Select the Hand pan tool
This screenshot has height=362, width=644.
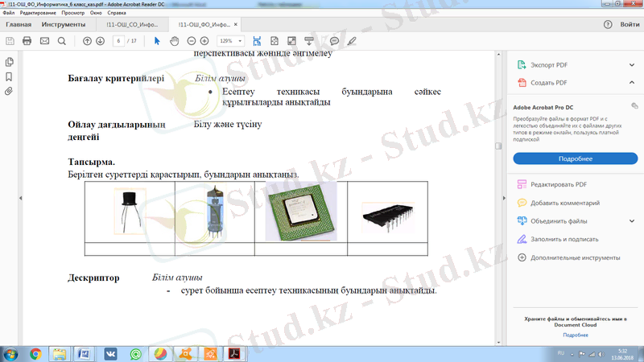[173, 40]
